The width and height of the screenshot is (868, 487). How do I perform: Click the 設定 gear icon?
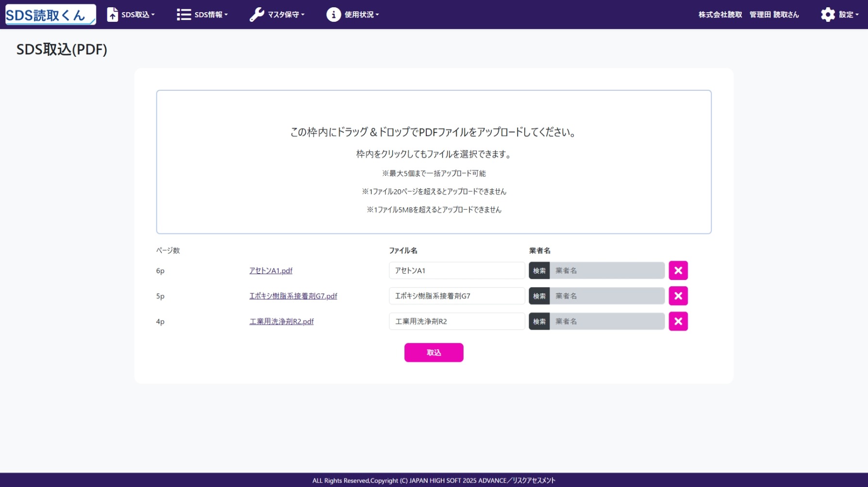pos(828,15)
